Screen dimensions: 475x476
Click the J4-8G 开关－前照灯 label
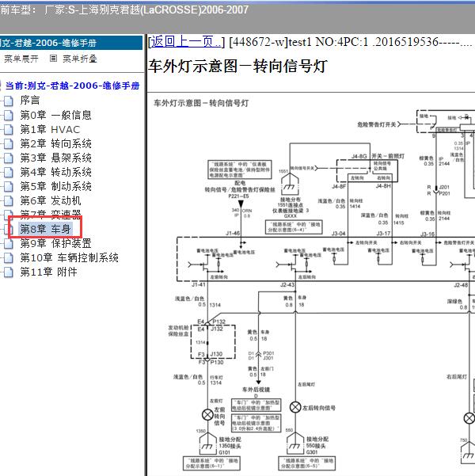click(378, 156)
